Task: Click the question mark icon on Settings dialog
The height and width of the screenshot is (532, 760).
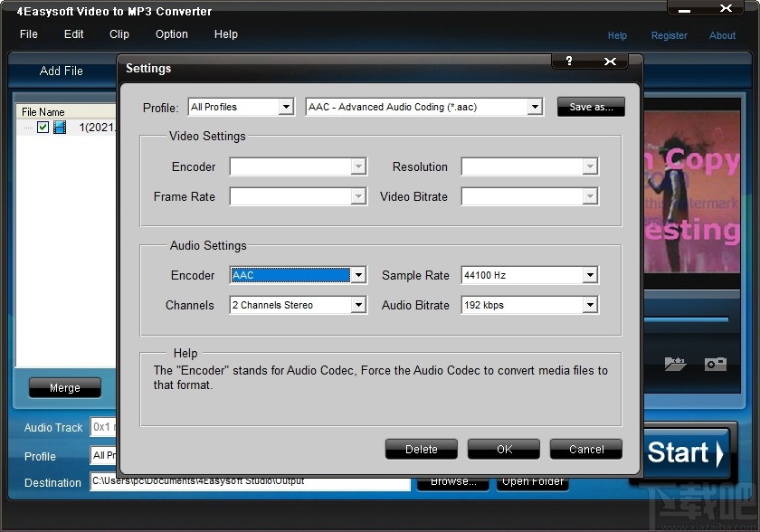Action: tap(569, 61)
